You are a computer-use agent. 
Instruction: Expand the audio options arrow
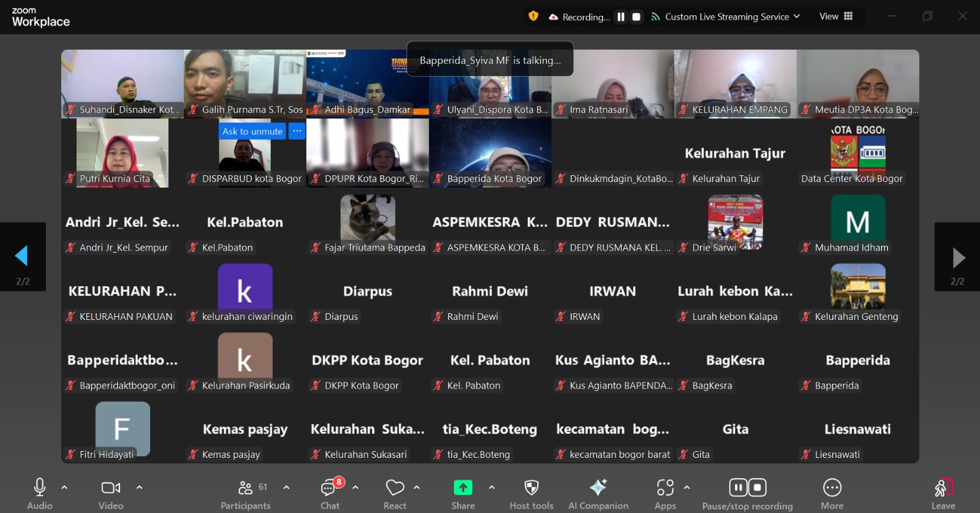point(64,488)
